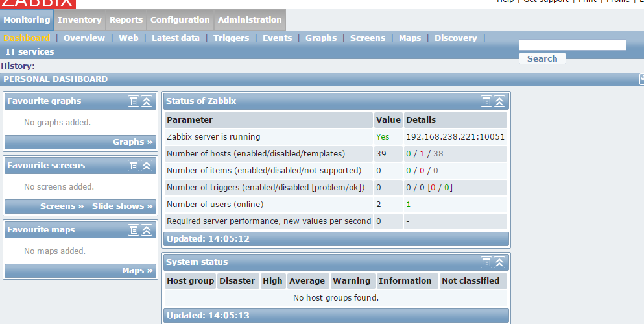Open menu icon of Favourite graphs widget
This screenshot has height=324, width=644.
pyautogui.click(x=134, y=101)
